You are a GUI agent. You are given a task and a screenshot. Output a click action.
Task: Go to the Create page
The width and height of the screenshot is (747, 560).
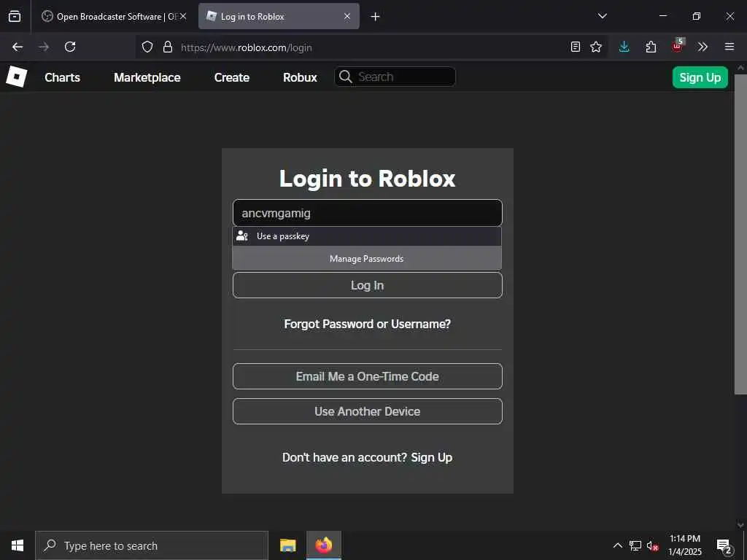[x=231, y=77]
